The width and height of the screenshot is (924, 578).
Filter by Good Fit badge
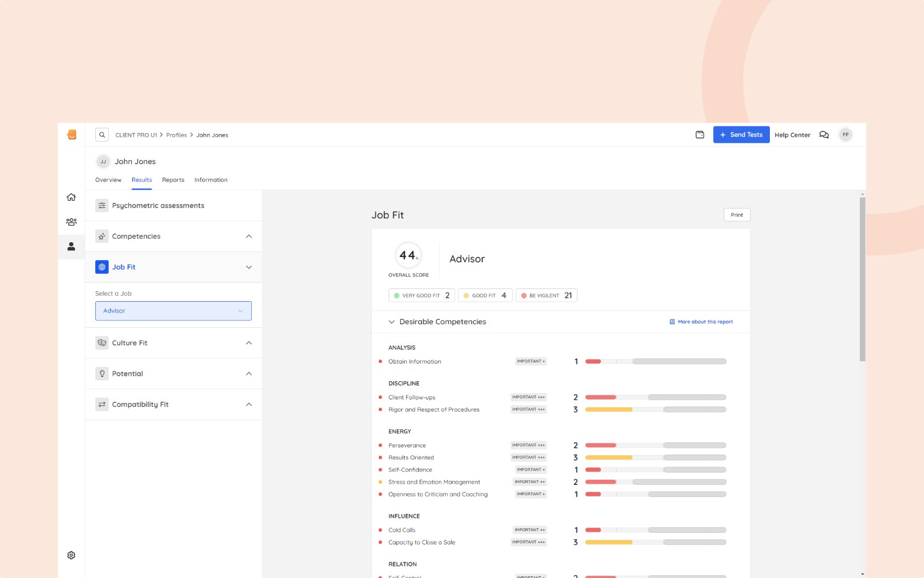point(485,295)
